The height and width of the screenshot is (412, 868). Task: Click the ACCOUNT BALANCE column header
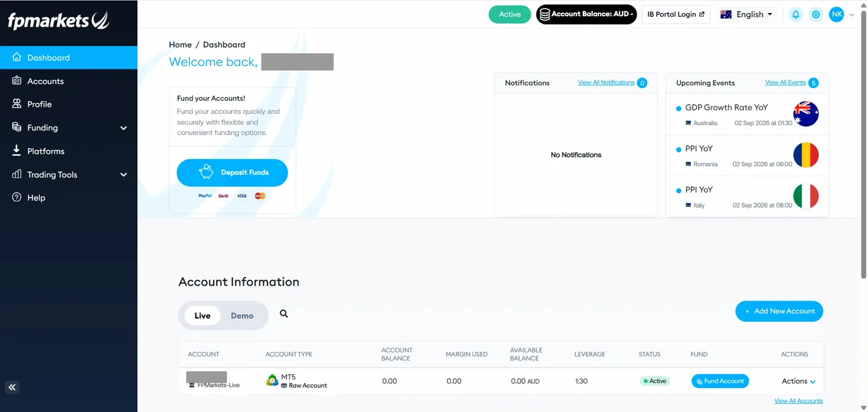397,354
